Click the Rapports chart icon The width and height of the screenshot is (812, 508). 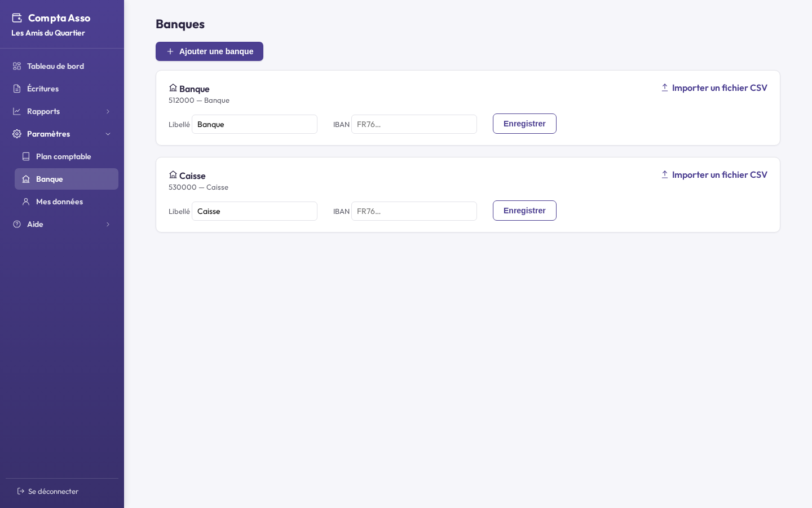coord(17,111)
